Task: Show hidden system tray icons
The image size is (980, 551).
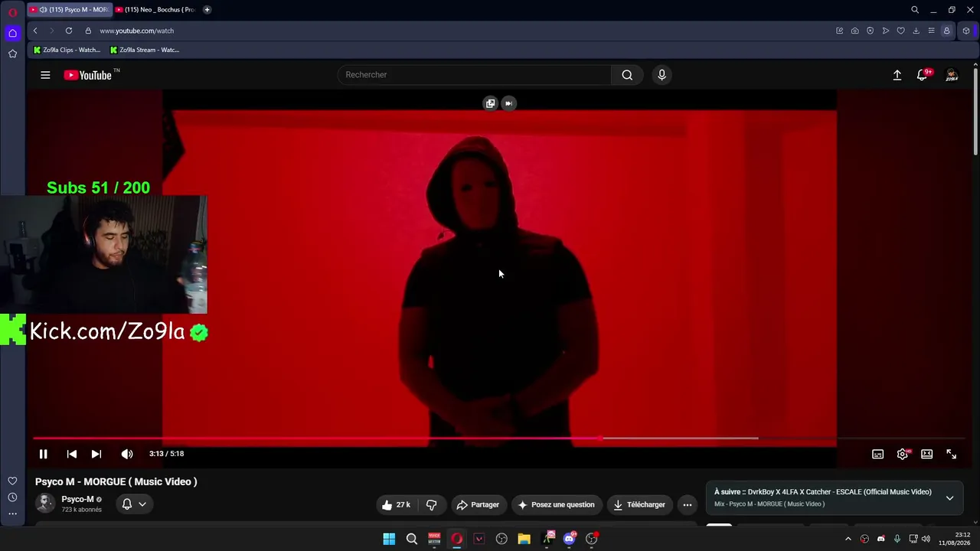Action: (x=848, y=539)
